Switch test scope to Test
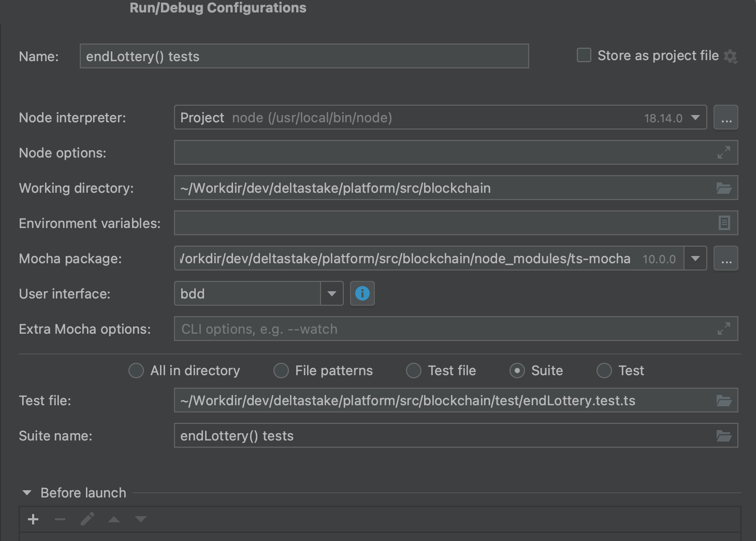 tap(604, 371)
